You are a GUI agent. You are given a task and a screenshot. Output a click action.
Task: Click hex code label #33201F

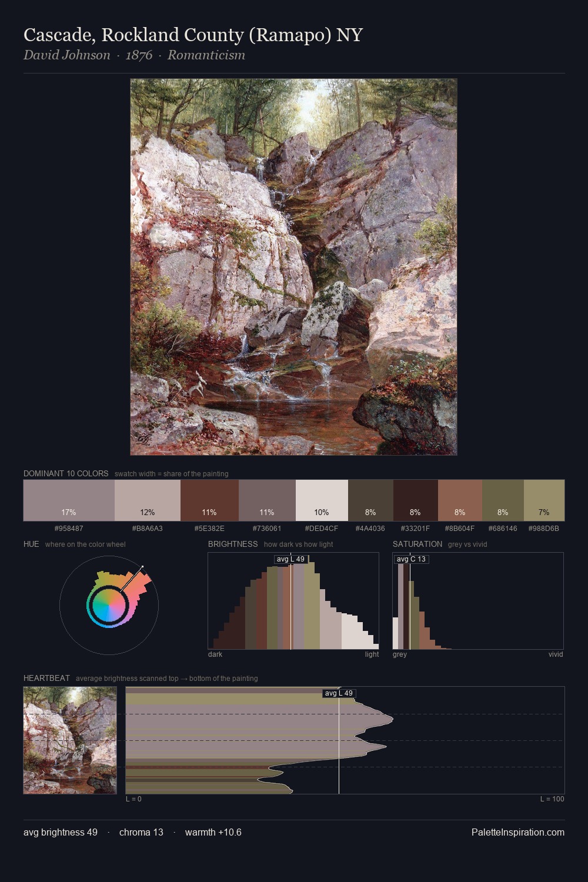coord(415,529)
